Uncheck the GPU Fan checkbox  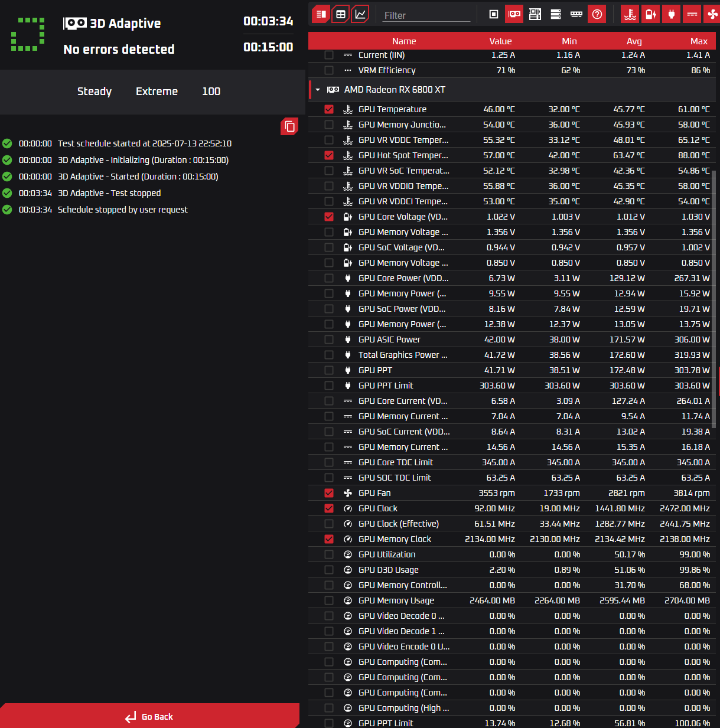tap(329, 493)
